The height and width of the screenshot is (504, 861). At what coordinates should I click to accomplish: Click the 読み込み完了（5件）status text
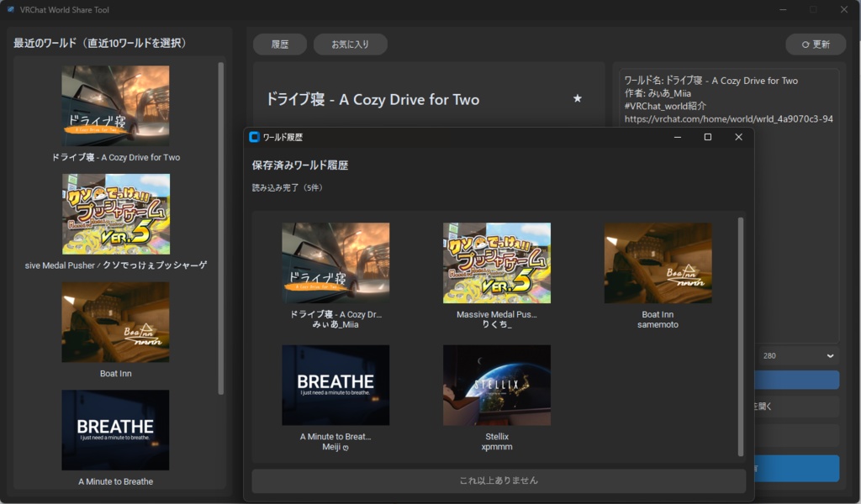pyautogui.click(x=288, y=187)
